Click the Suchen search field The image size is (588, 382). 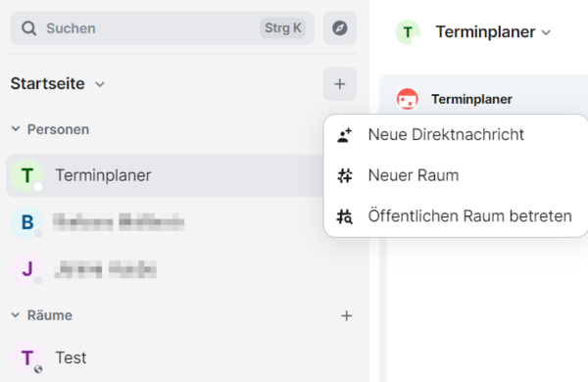162,28
